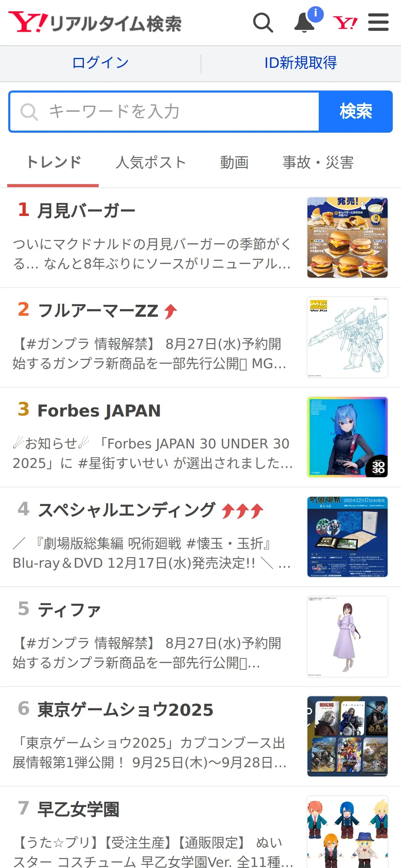Click the blue 検索 button
401x868 pixels.
click(x=356, y=111)
